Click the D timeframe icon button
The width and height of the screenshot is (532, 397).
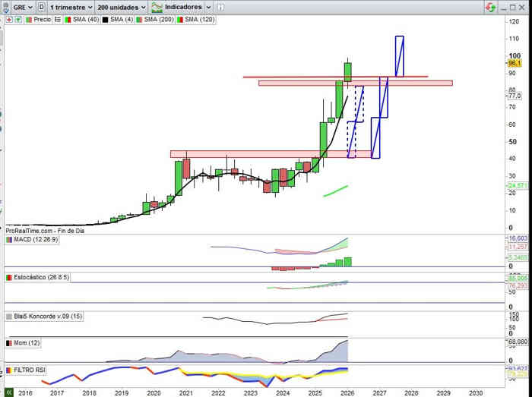pyautogui.click(x=40, y=7)
